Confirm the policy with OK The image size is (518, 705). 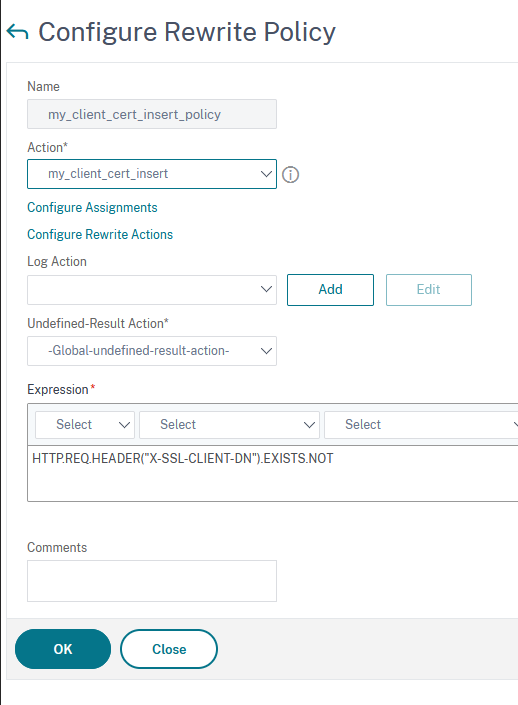coord(63,649)
